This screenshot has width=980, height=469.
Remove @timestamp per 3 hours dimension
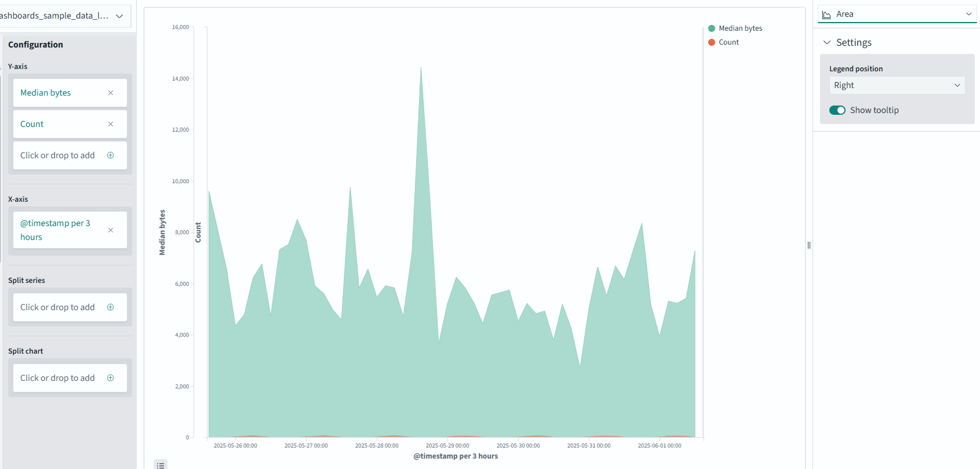111,230
